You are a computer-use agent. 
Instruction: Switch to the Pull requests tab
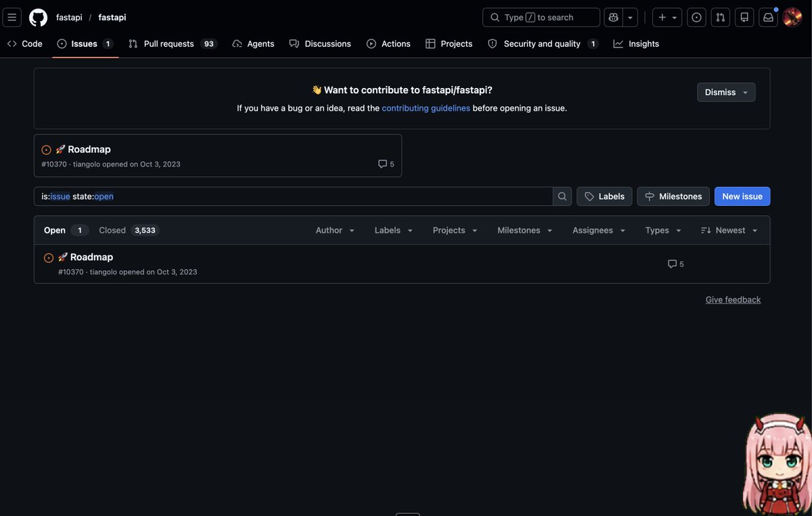click(x=173, y=44)
